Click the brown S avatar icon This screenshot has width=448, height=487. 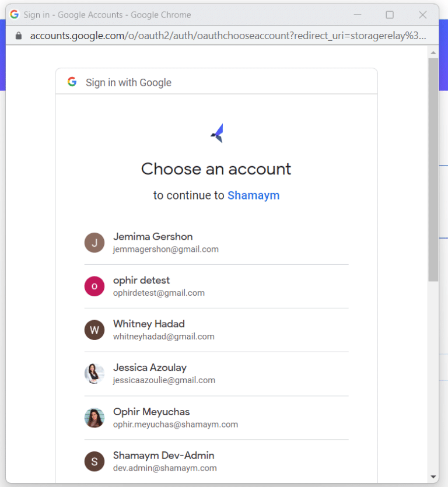94,461
